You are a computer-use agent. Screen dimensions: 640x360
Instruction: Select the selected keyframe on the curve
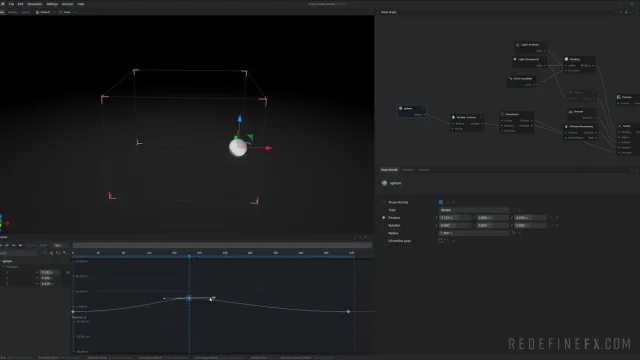[189, 298]
